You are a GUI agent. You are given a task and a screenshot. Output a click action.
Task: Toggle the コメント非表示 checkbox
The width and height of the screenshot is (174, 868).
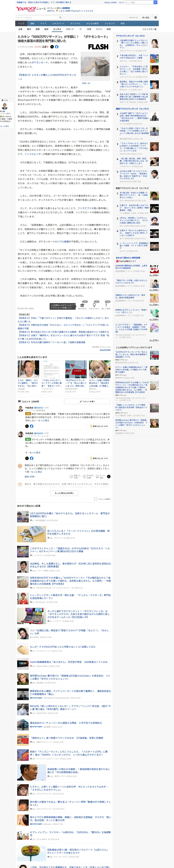point(96,499)
